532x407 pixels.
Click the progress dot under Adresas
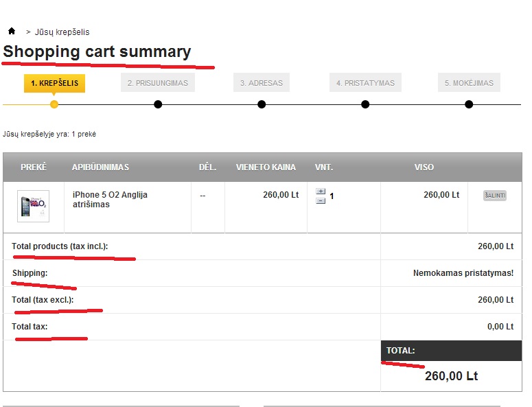tap(262, 104)
